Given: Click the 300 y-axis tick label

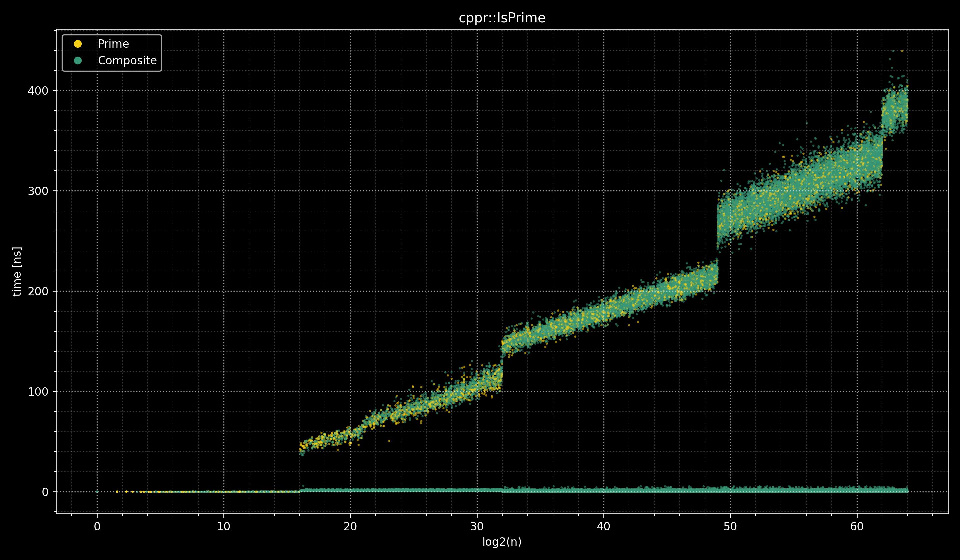Looking at the screenshot, I should [38, 191].
